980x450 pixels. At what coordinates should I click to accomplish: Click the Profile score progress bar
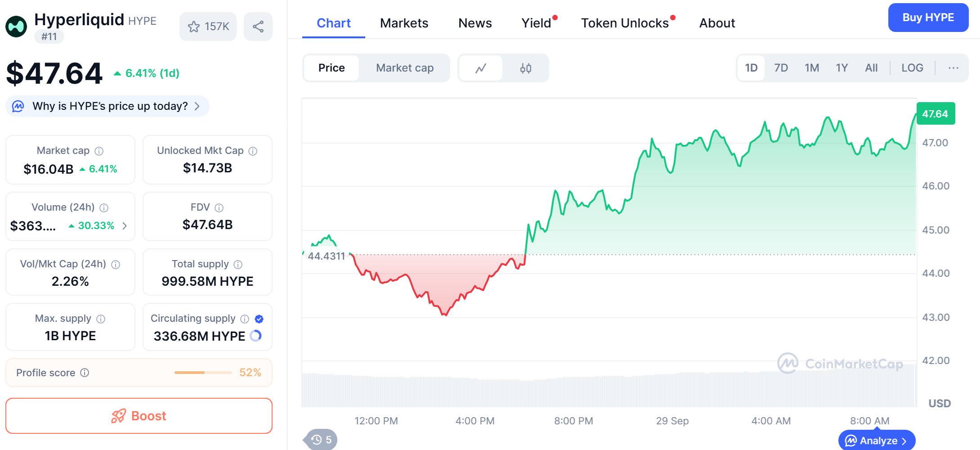pyautogui.click(x=203, y=373)
